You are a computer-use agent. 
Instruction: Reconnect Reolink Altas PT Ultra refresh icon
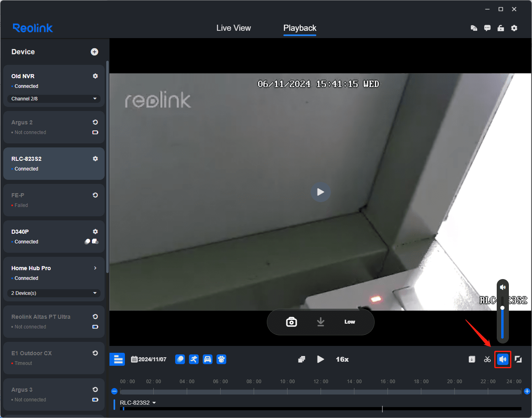click(x=95, y=316)
